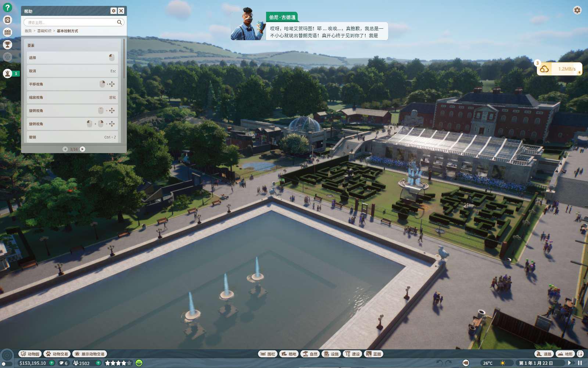Click the green up-arrow beside guest count

98,363
